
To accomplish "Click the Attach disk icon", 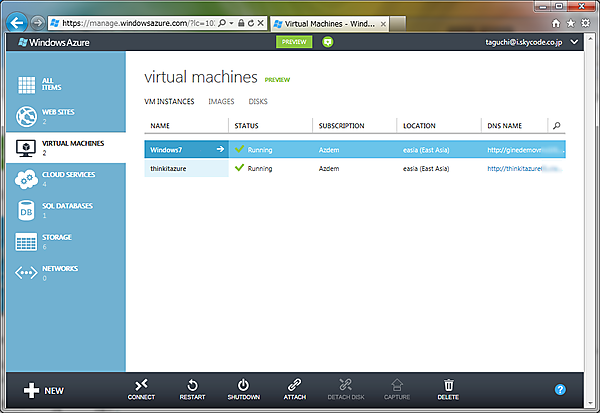I will (x=294, y=388).
